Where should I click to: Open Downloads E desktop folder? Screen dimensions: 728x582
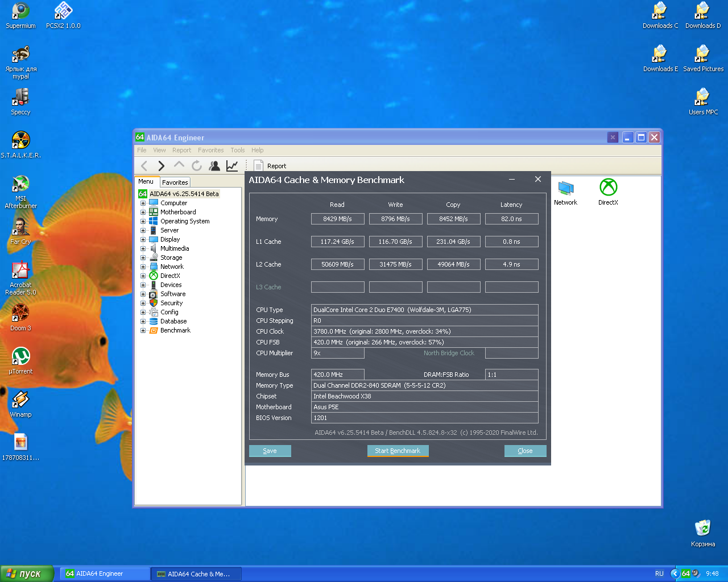coord(660,59)
